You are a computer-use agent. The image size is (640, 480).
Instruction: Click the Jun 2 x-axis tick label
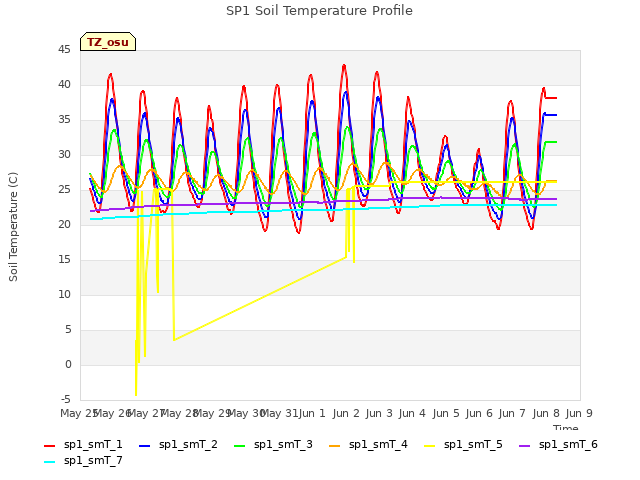(346, 413)
